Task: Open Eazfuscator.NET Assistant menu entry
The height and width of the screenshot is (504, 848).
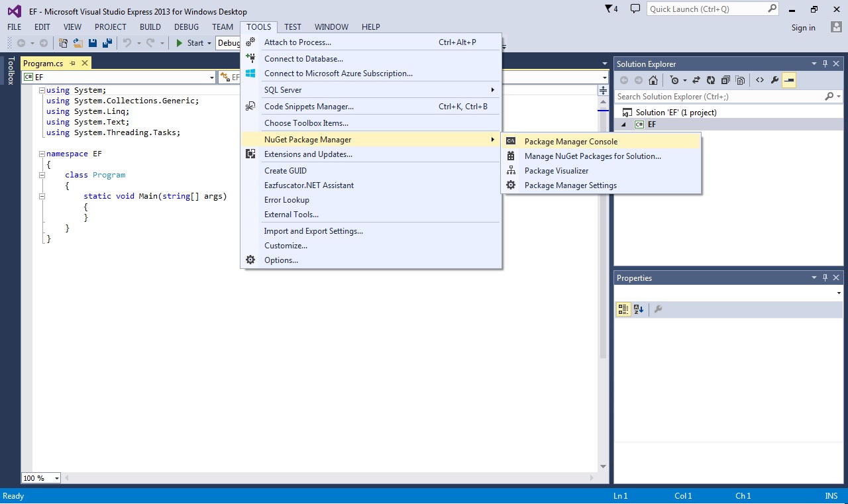Action: pos(371,185)
